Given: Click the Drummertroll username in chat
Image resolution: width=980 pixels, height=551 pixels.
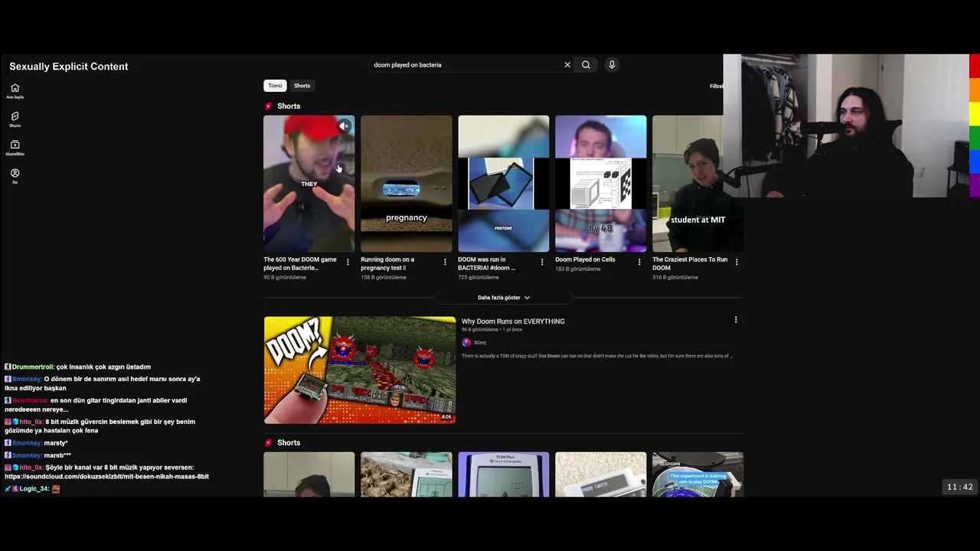Looking at the screenshot, I should (33, 367).
